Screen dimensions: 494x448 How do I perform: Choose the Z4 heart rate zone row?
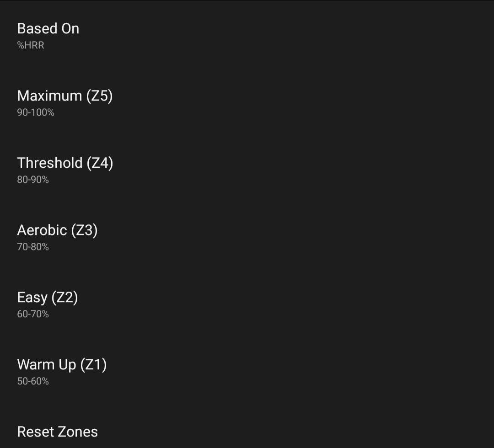point(247,170)
